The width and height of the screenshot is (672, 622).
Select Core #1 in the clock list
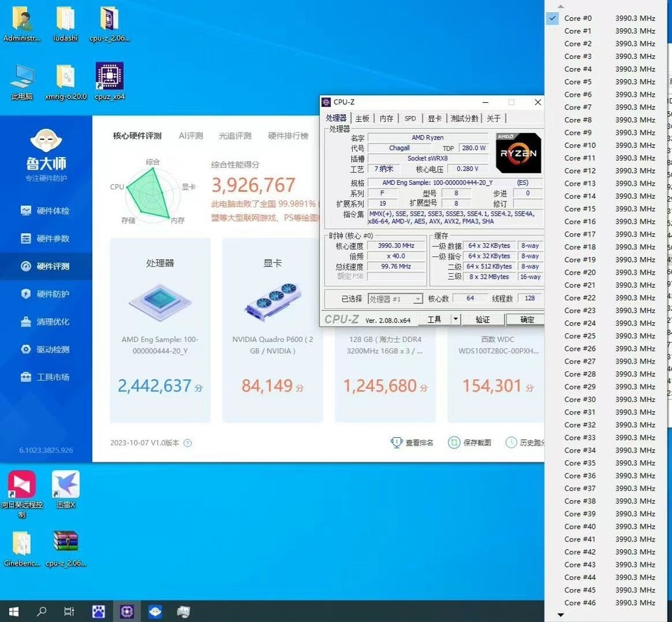pos(606,31)
